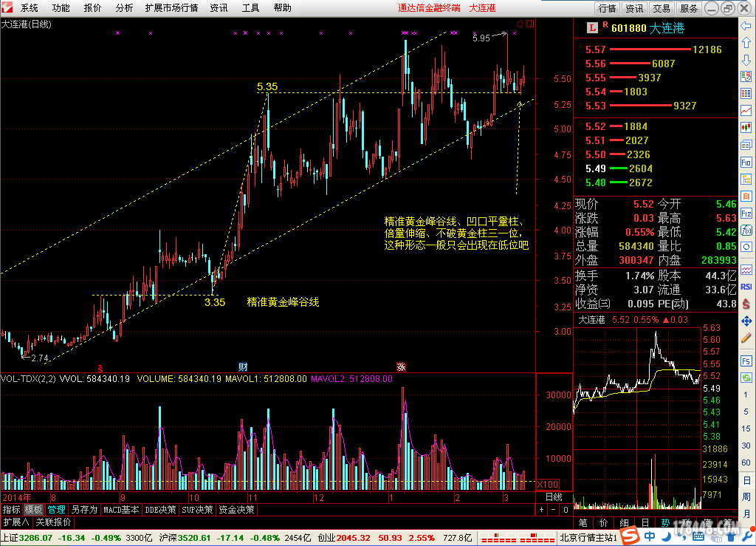Open the 关联报价 tab
This screenshot has height=546, width=756.
pos(53,522)
